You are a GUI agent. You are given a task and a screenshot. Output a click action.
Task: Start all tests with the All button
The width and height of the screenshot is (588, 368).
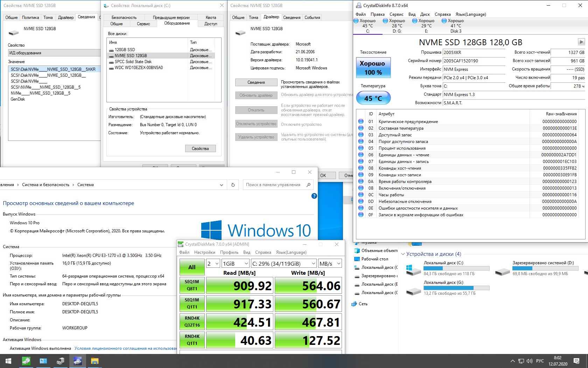pyautogui.click(x=192, y=267)
